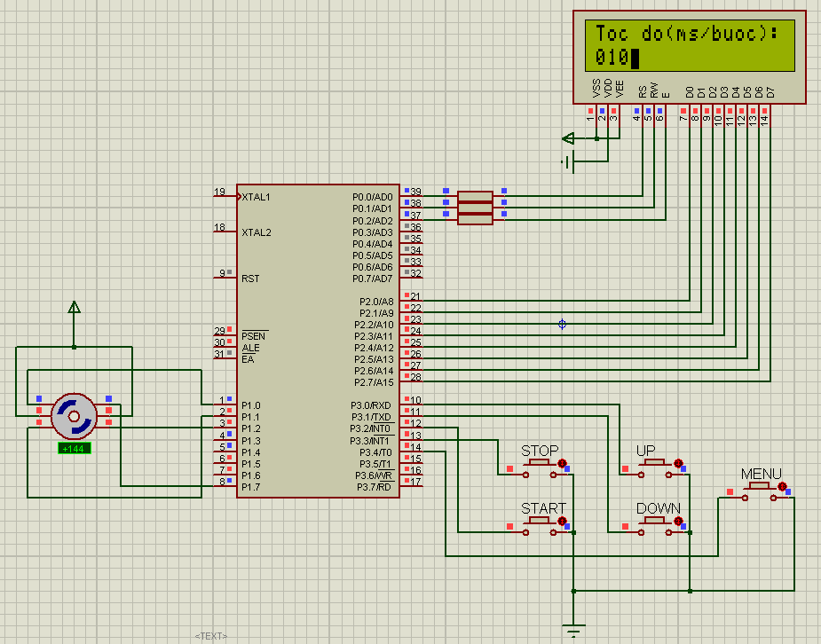Click the +144 motor angle readout
The width and height of the screenshot is (821, 644).
pyautogui.click(x=74, y=448)
